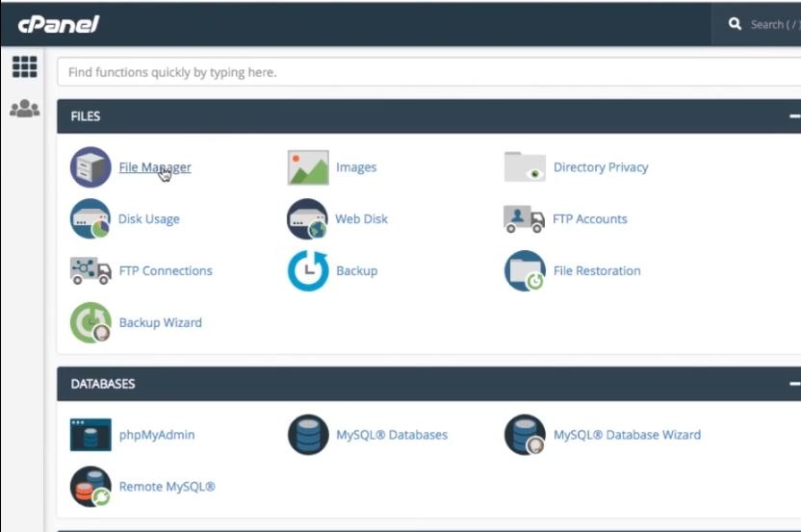Viewport: 801px width, 532px height.
Task: Open the FTP Accounts link
Action: tap(589, 219)
